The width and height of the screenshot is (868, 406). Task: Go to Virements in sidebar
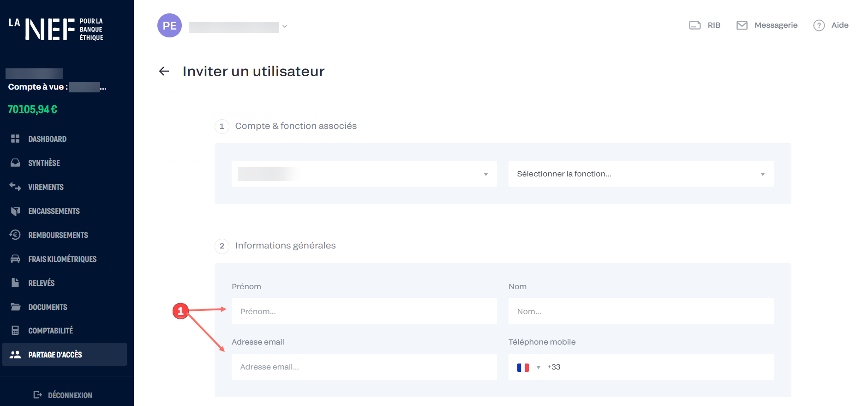pyautogui.click(x=46, y=187)
